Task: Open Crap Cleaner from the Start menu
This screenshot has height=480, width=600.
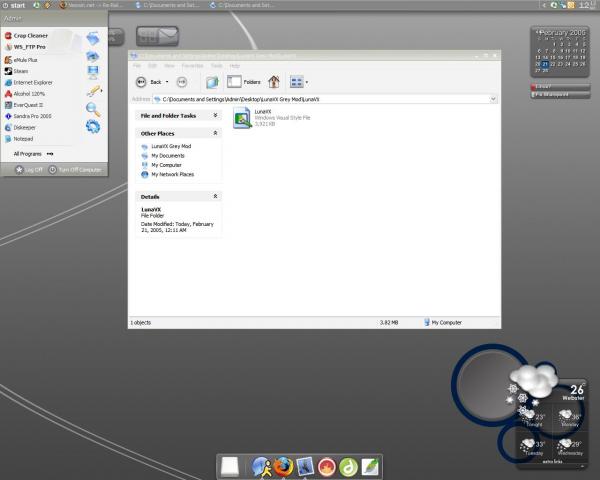Action: pos(26,36)
